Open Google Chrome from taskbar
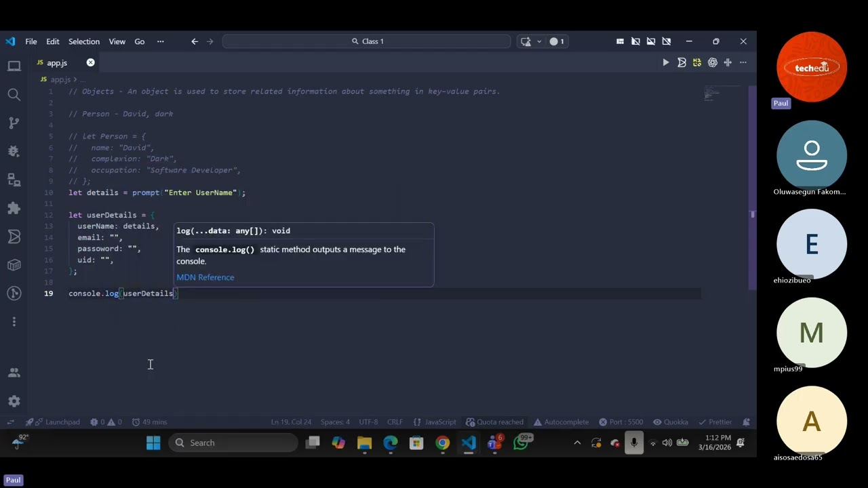Screen dimensions: 868x488 pyautogui.click(x=442, y=443)
